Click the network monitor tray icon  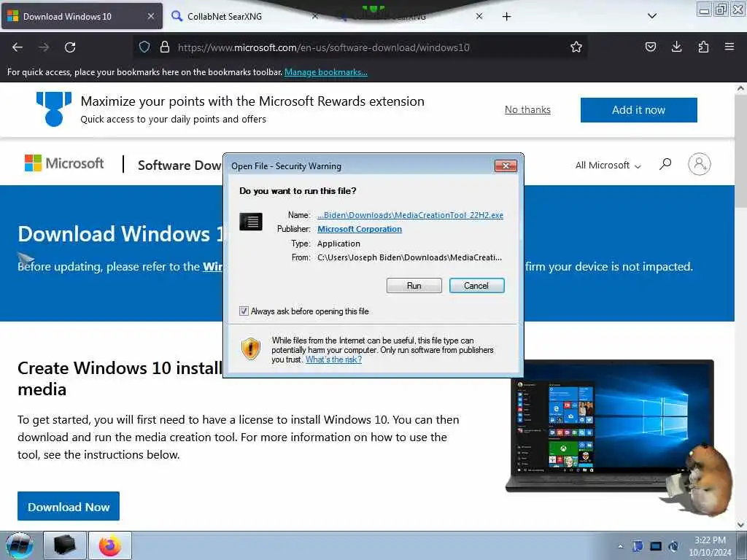pyautogui.click(x=656, y=546)
